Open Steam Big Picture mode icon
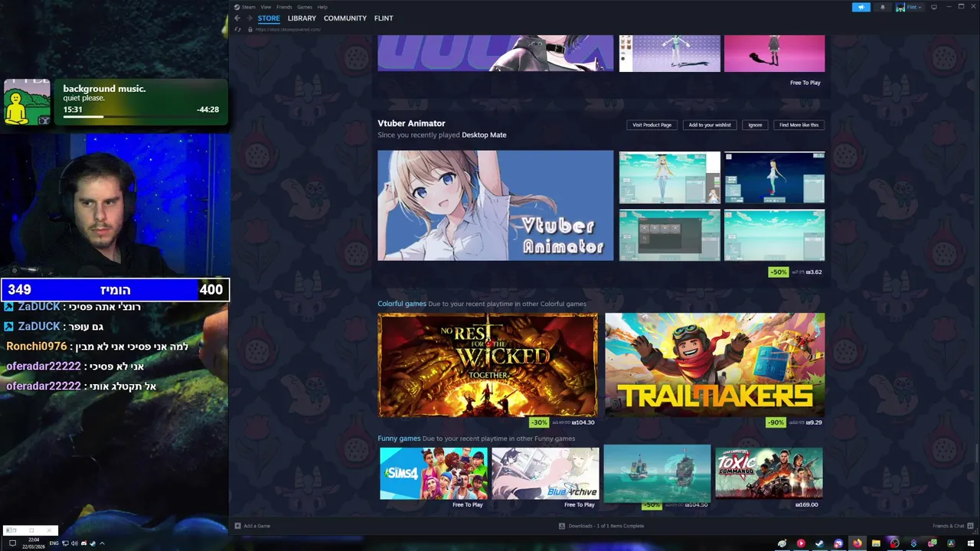Viewport: 980px width, 551px height. [x=934, y=7]
